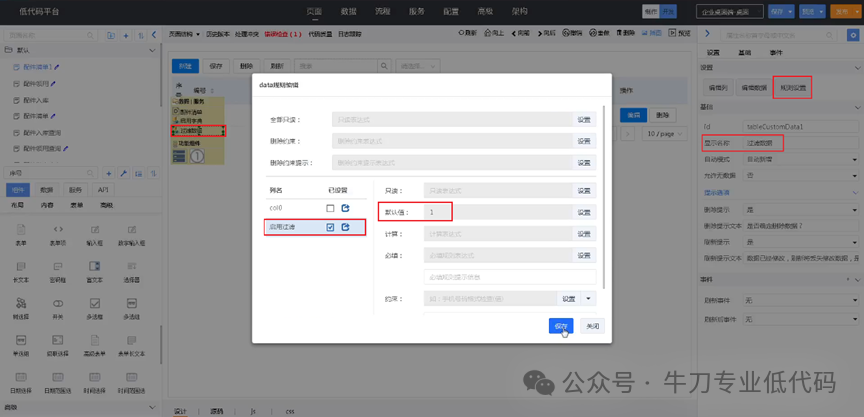Select the 数字输入框 component icon
This screenshot has height=417, width=864.
click(x=132, y=229)
